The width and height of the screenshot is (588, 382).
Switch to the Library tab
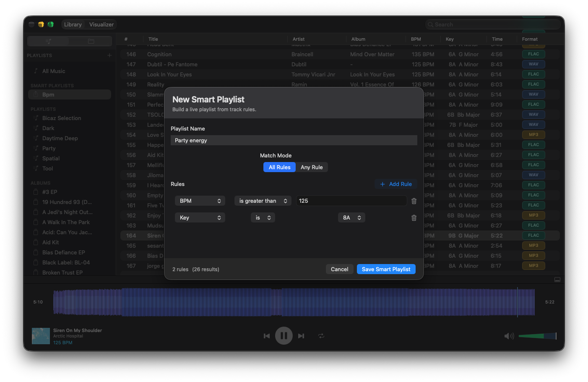click(73, 24)
